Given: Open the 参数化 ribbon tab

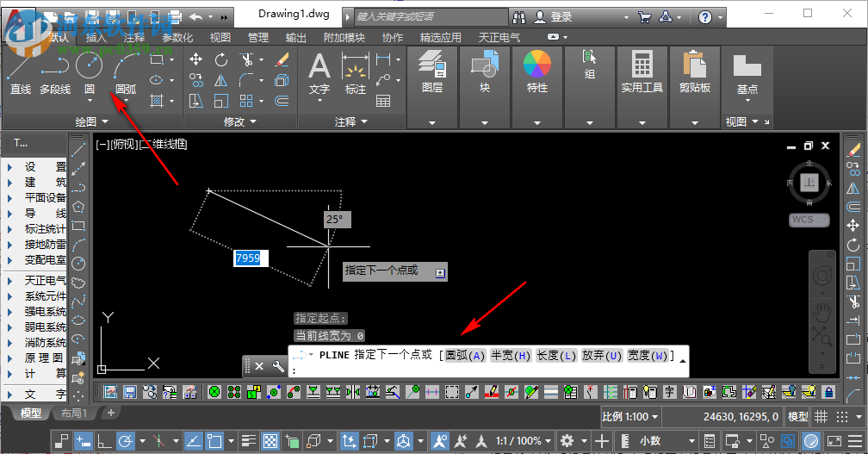Looking at the screenshot, I should tap(177, 37).
